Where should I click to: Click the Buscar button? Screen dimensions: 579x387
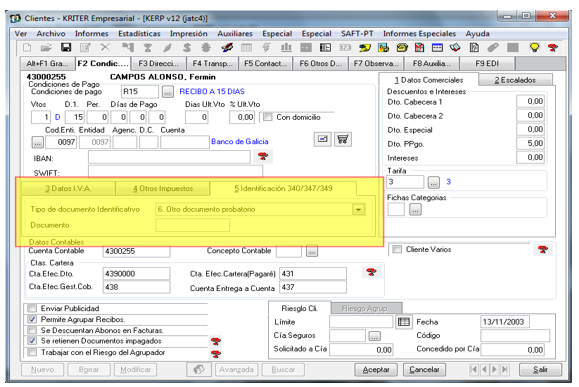[283, 369]
